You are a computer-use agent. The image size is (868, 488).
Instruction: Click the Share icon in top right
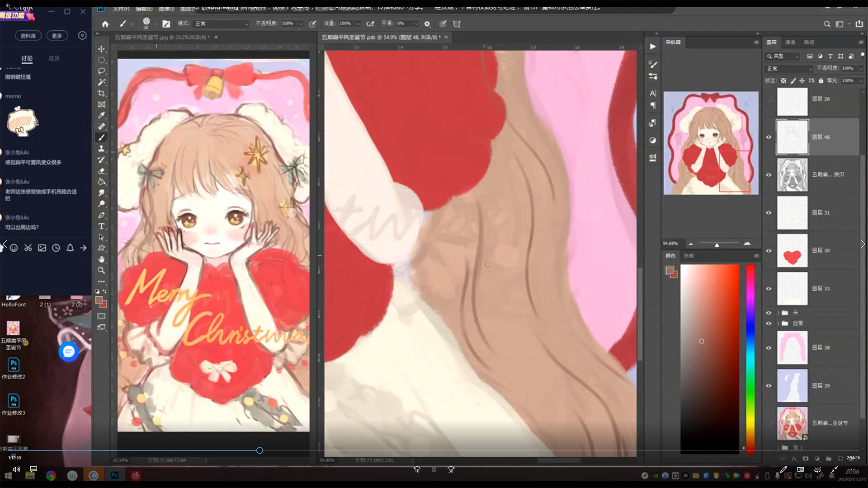click(859, 24)
